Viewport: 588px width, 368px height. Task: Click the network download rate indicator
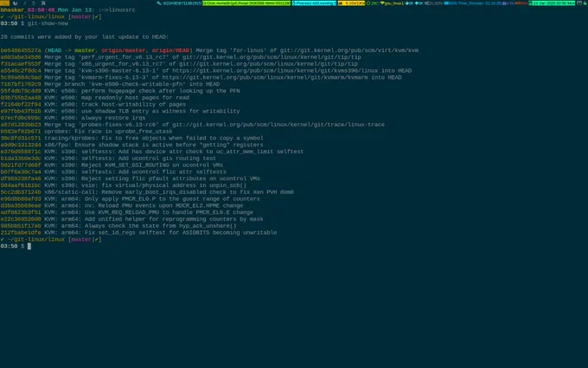point(410,3)
